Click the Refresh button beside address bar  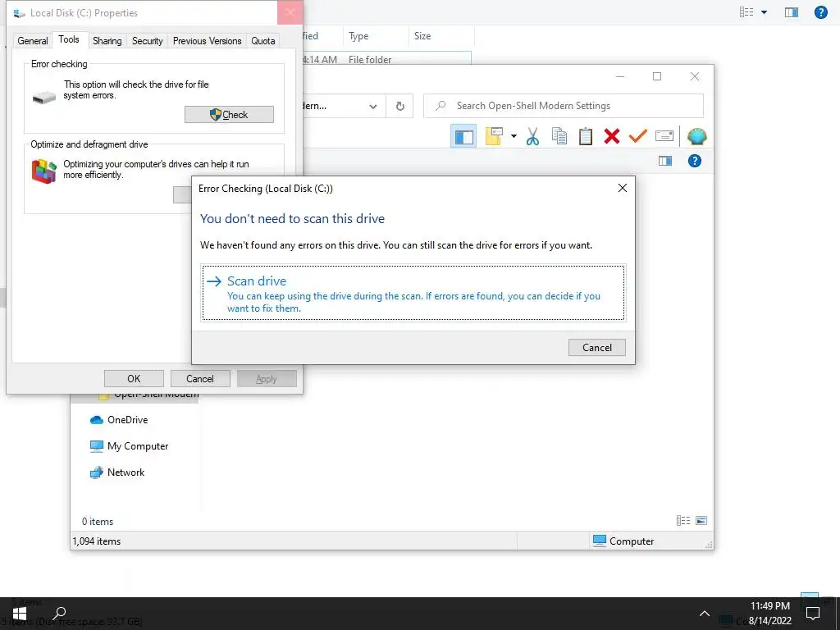pos(399,106)
